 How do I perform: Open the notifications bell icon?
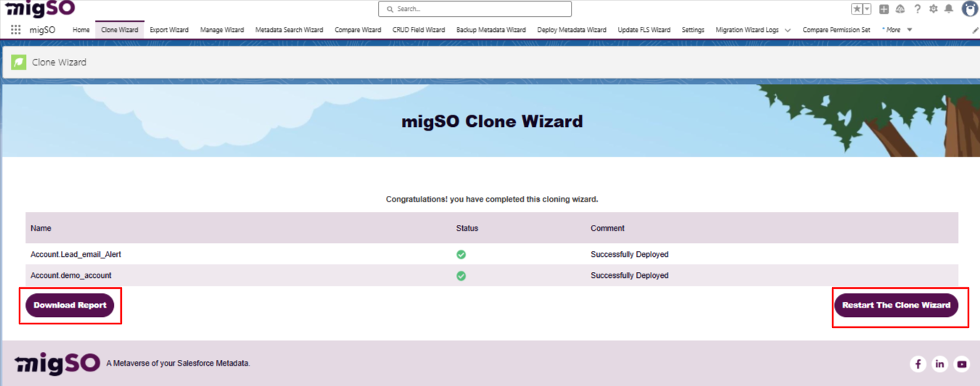(x=948, y=9)
